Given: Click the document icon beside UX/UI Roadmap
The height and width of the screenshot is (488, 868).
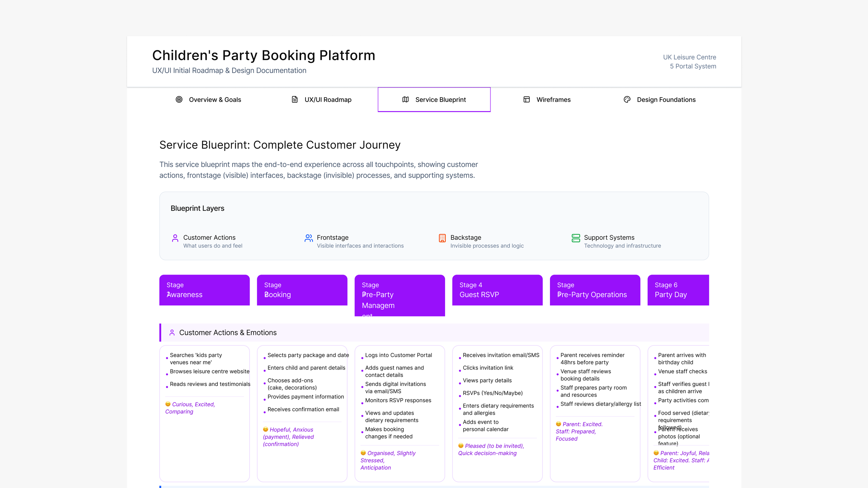Looking at the screenshot, I should [x=295, y=100].
